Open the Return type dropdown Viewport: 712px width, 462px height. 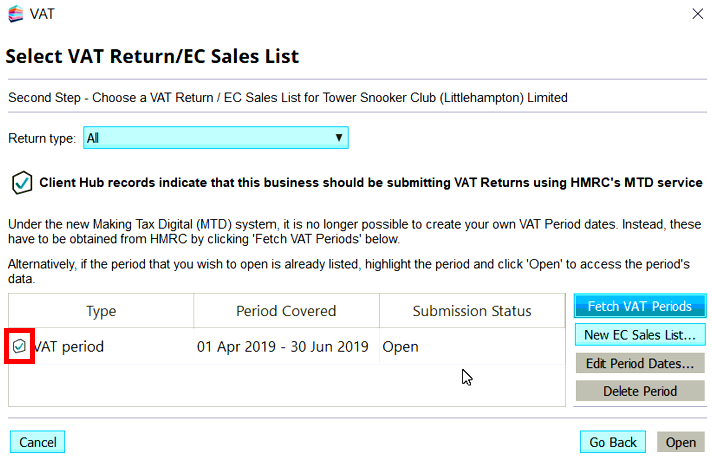pyautogui.click(x=215, y=138)
